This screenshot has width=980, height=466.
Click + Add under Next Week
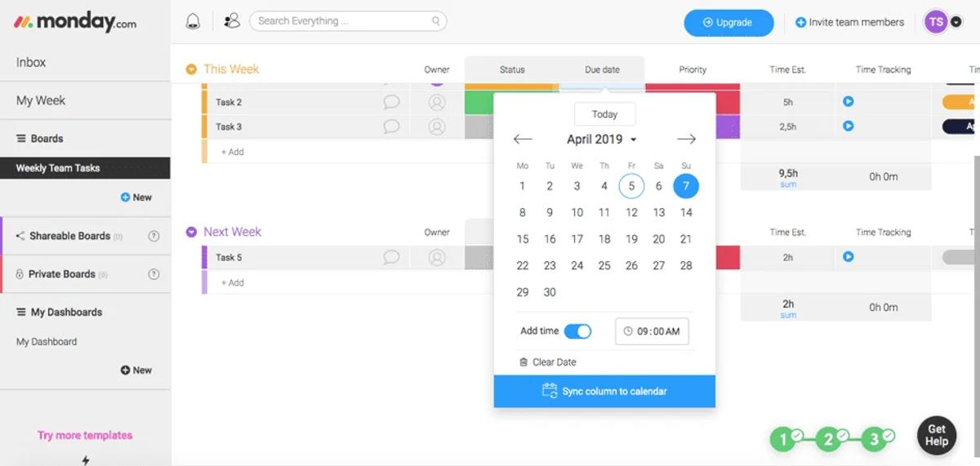point(232,282)
